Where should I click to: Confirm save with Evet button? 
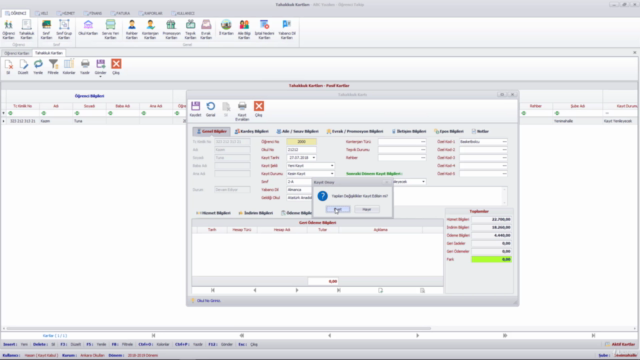[x=338, y=209]
